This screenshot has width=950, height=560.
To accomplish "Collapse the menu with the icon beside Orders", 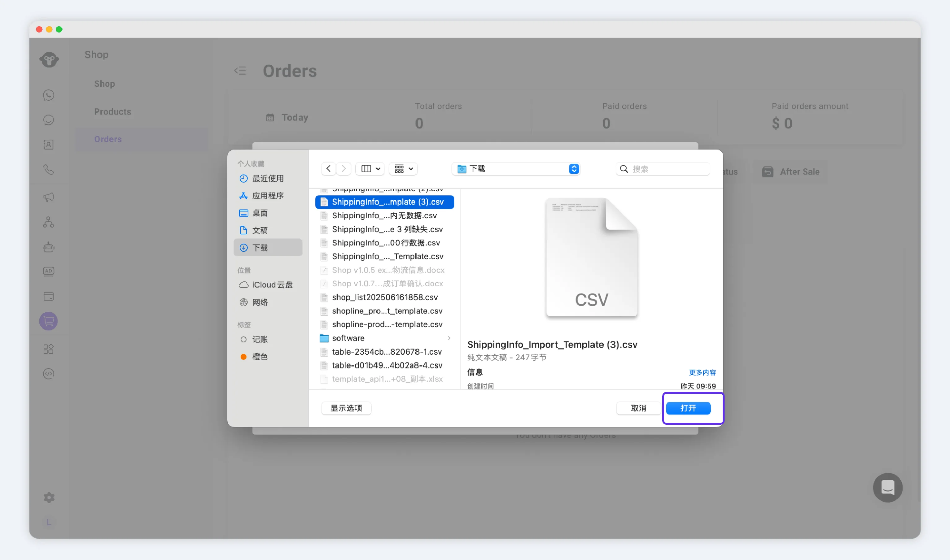I will click(240, 71).
